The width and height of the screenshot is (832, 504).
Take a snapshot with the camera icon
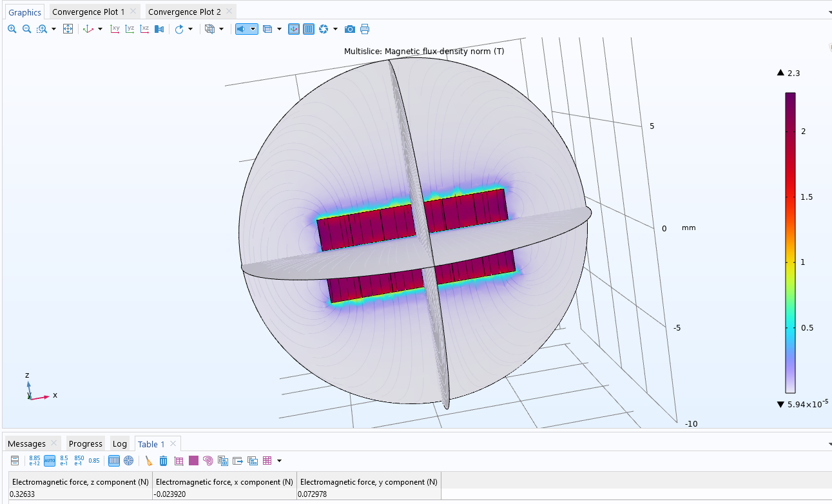pos(349,29)
